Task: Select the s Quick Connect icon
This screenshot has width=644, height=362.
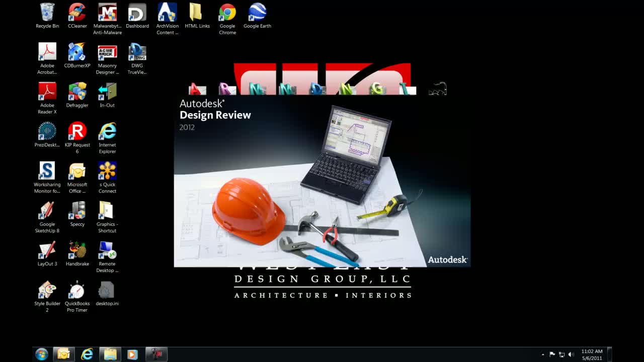Action: click(x=107, y=178)
